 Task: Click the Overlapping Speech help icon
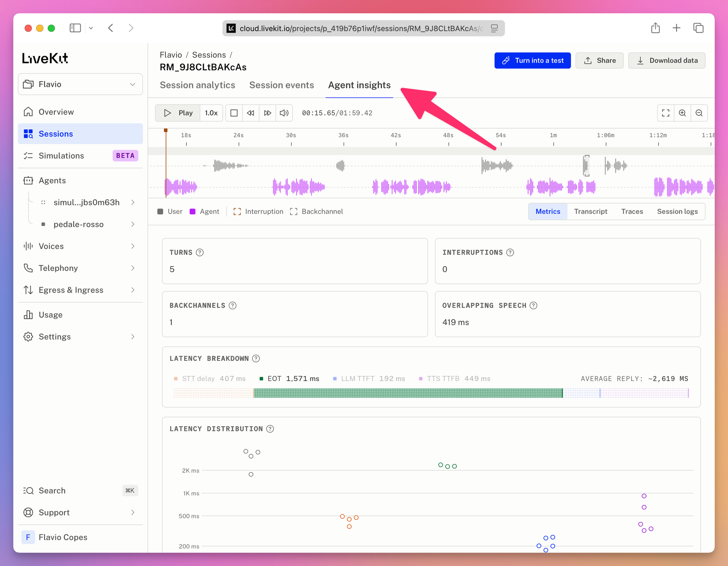click(x=533, y=306)
